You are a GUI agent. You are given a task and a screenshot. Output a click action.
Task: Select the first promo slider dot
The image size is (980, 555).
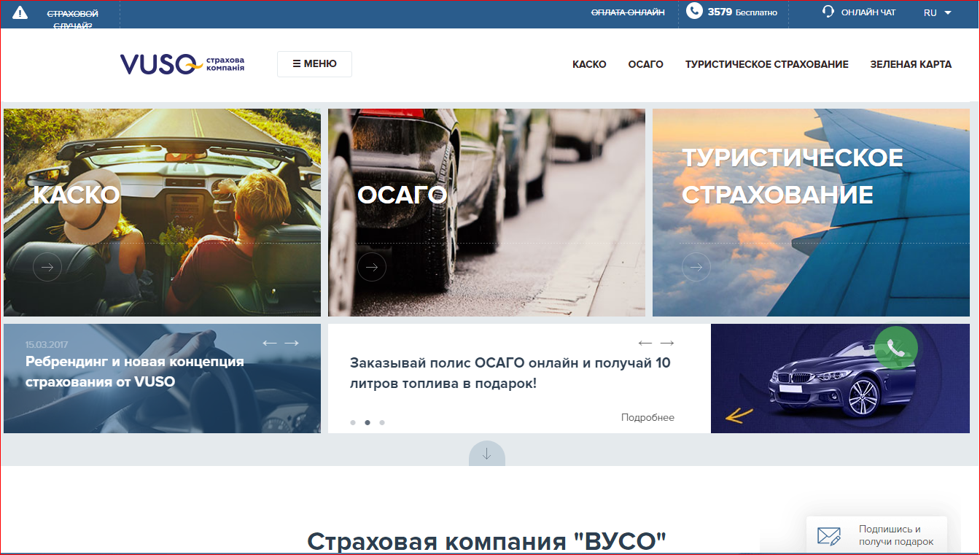point(353,422)
